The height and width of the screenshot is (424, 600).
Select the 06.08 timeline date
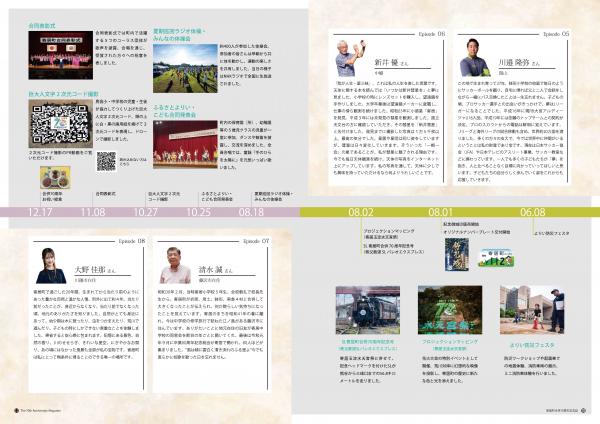(x=532, y=212)
